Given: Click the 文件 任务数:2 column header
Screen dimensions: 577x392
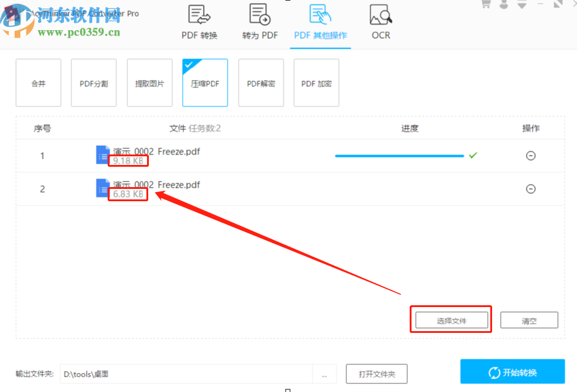Looking at the screenshot, I should [x=195, y=129].
